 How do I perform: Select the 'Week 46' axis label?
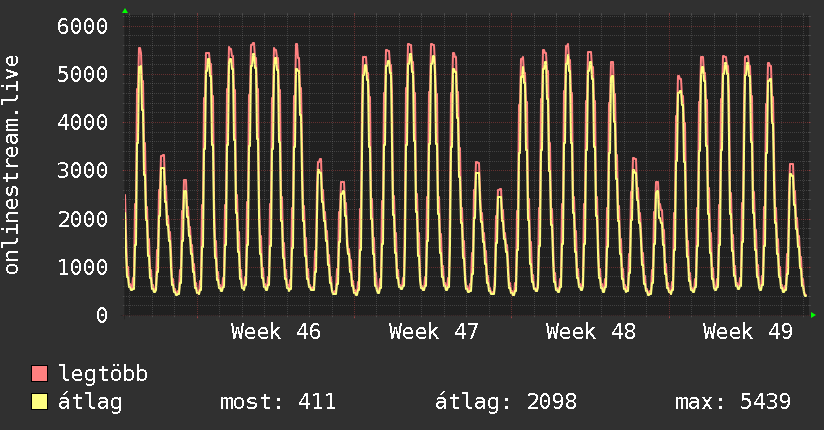click(x=276, y=332)
